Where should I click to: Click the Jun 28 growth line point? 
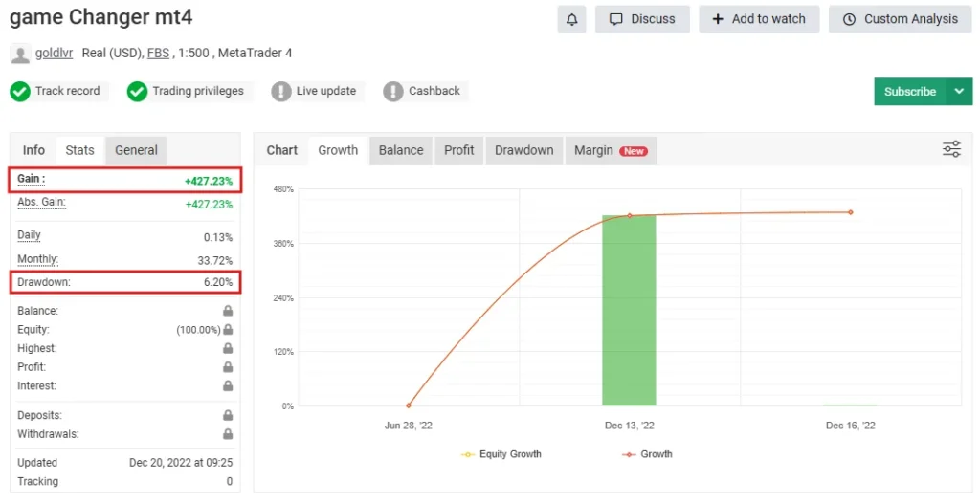(408, 405)
